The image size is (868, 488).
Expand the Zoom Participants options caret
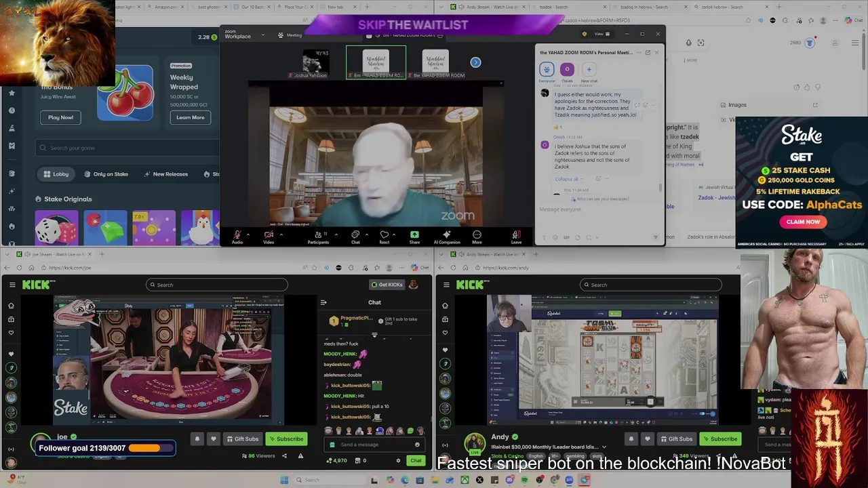(x=336, y=235)
